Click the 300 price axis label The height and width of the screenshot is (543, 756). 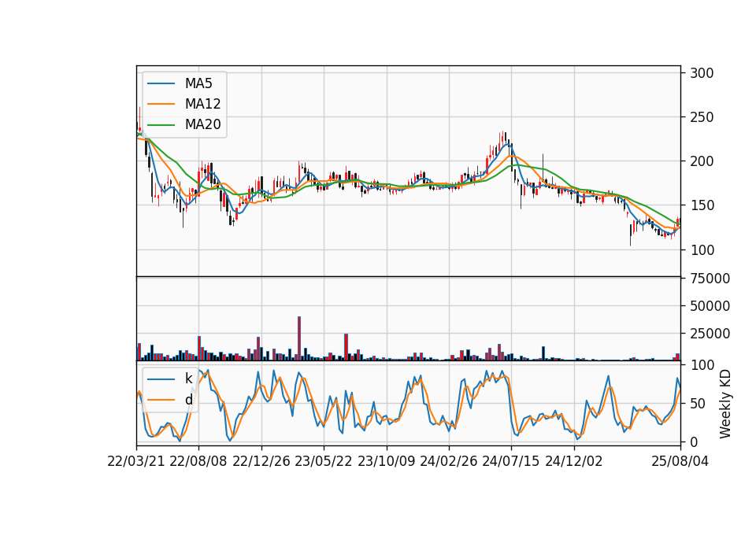tap(702, 73)
